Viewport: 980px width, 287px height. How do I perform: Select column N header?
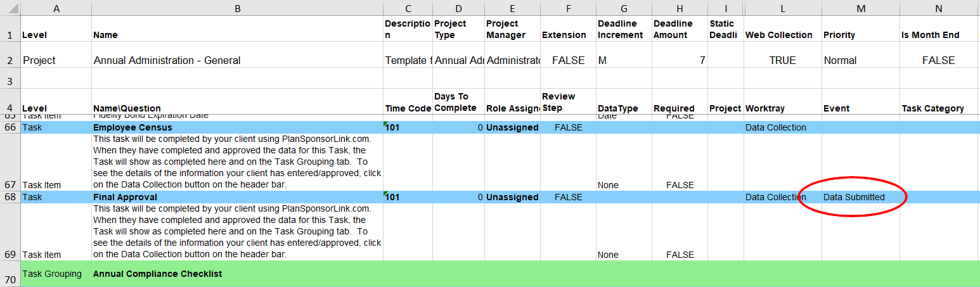939,8
